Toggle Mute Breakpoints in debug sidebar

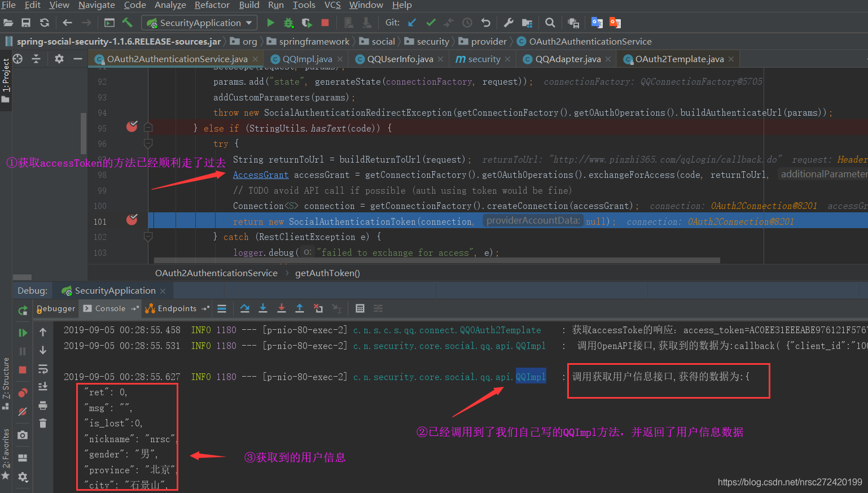(x=23, y=412)
